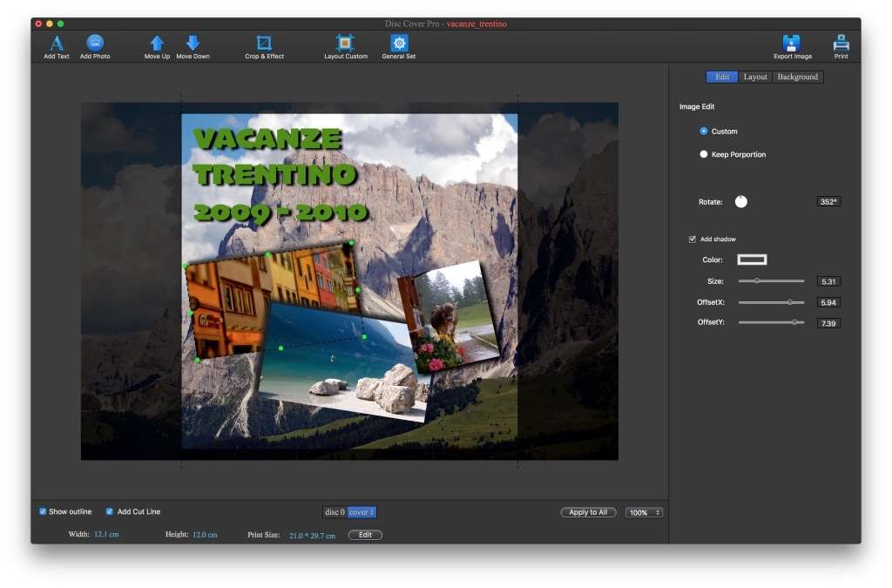Disable the Add Cut Line checkbox
Viewport: 892px width, 588px height.
tap(110, 511)
